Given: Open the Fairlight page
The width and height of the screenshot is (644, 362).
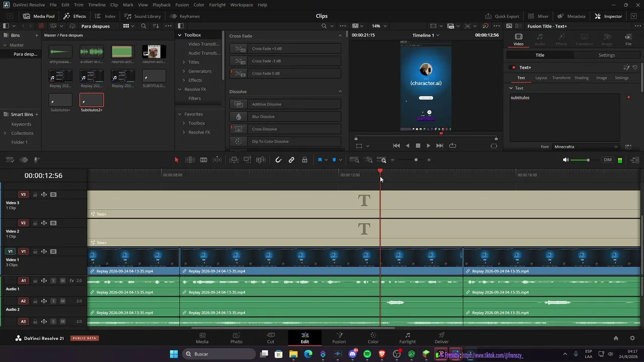Looking at the screenshot, I should point(408,338).
